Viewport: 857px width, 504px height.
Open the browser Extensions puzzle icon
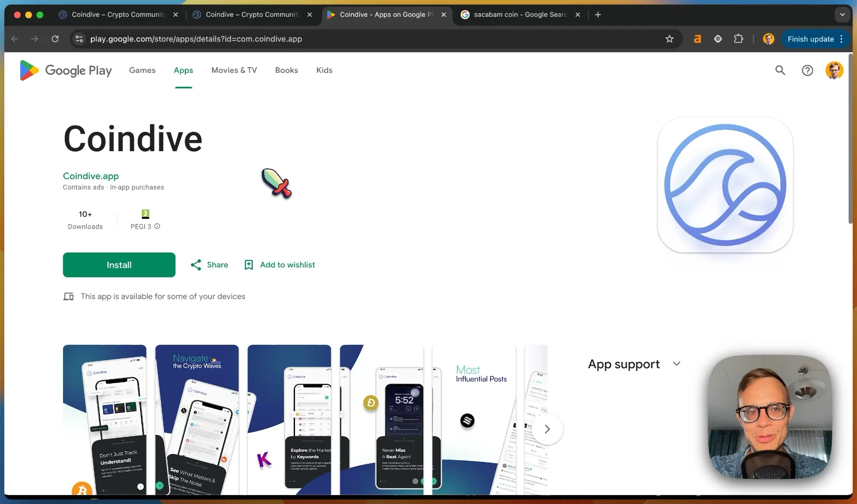(x=738, y=39)
